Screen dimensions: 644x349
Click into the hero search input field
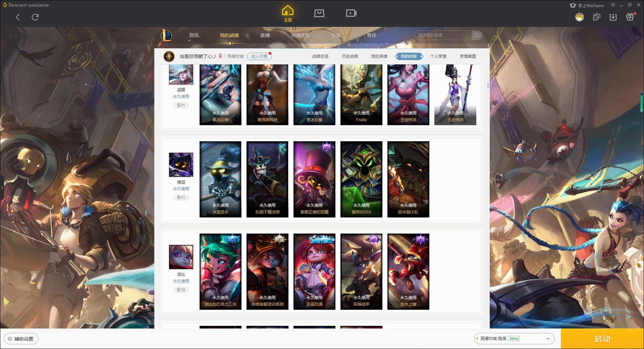(443, 35)
